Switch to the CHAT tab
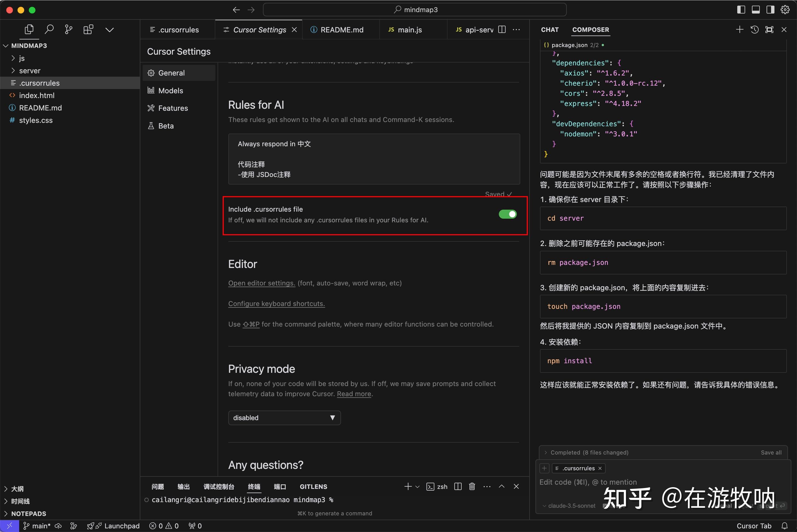This screenshot has width=797, height=532. (550, 30)
